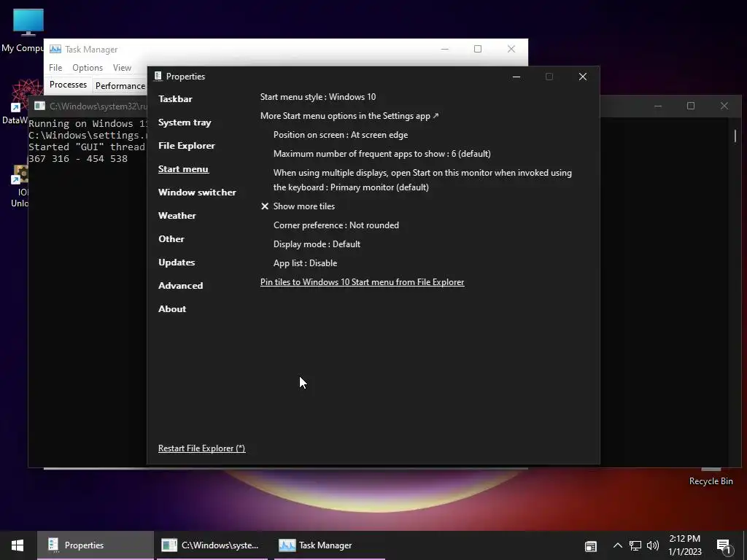Change multiple displays Start monitor option

422,180
